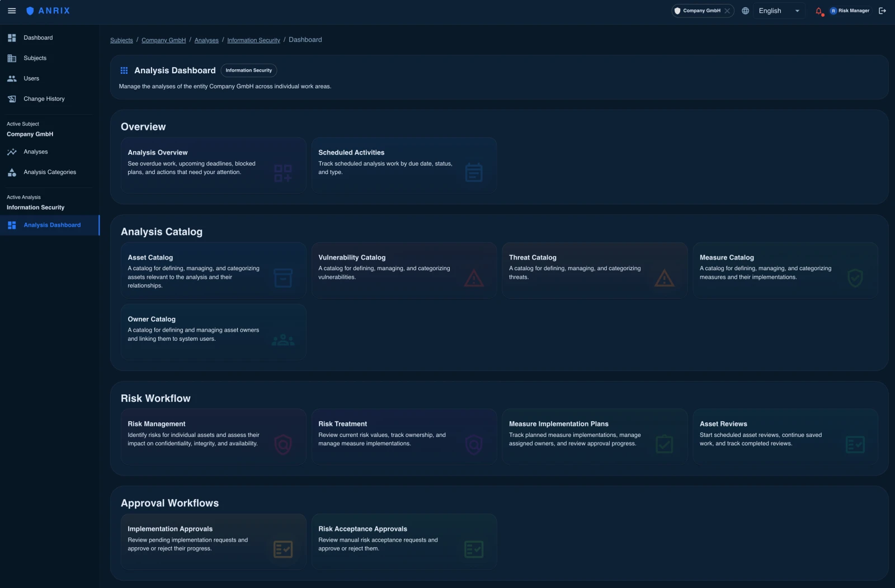Open Users in the sidebar
The image size is (895, 588).
coord(50,79)
